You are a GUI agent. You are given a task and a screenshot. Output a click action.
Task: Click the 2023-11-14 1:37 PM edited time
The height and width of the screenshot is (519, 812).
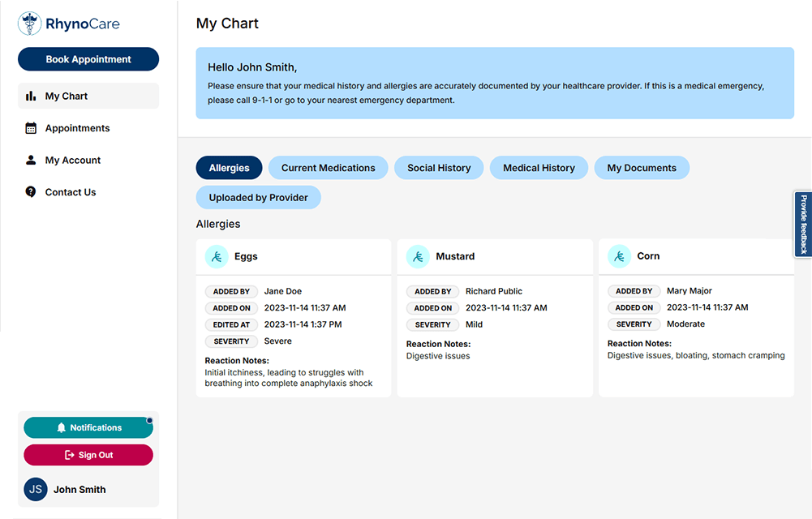(303, 324)
